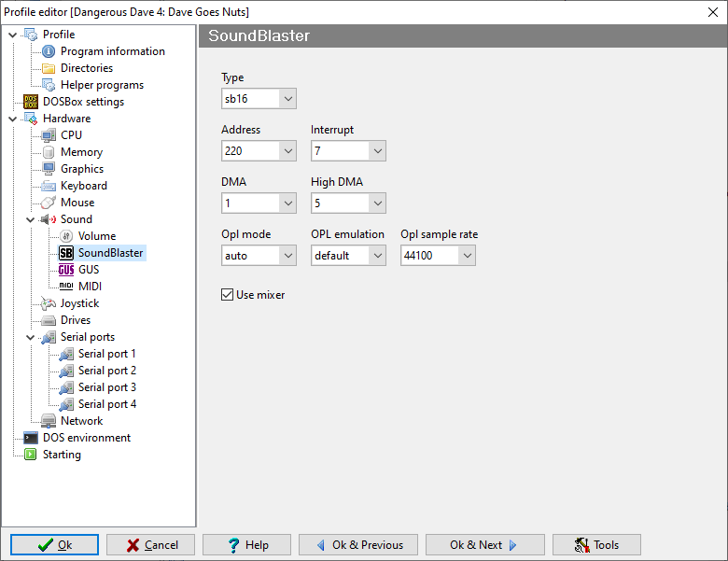Click the Volume knob icon
Image resolution: width=728 pixels, height=561 pixels.
[x=66, y=236]
